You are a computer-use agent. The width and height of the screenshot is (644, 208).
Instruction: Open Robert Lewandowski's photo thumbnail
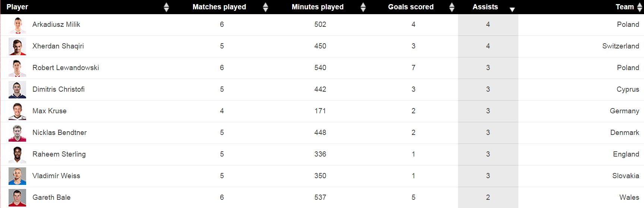tap(18, 68)
